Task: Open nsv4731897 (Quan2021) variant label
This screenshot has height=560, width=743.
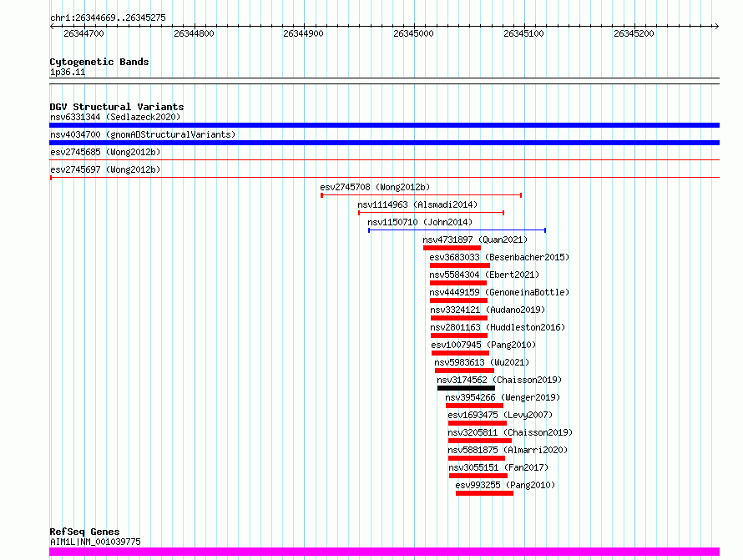Action: pos(475,240)
